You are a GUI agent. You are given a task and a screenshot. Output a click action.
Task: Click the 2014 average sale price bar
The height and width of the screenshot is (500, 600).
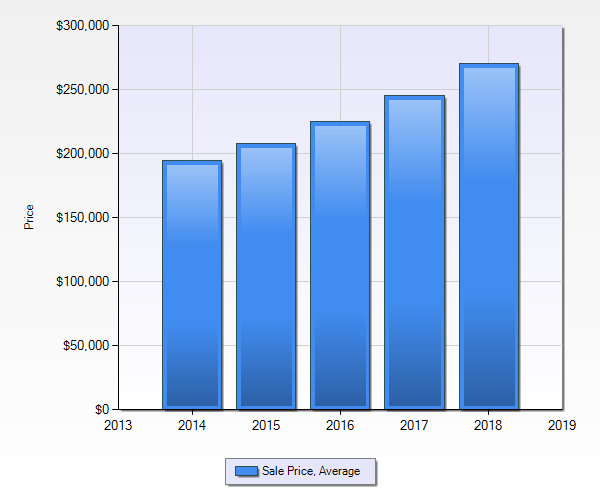(192, 285)
